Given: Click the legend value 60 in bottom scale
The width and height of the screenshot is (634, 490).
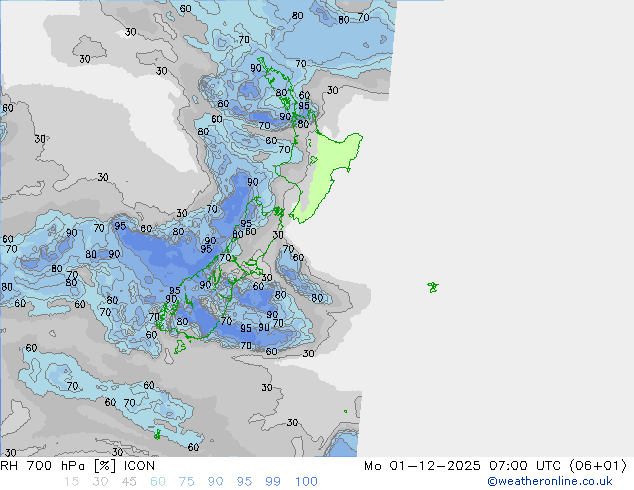Looking at the screenshot, I should (x=158, y=482).
